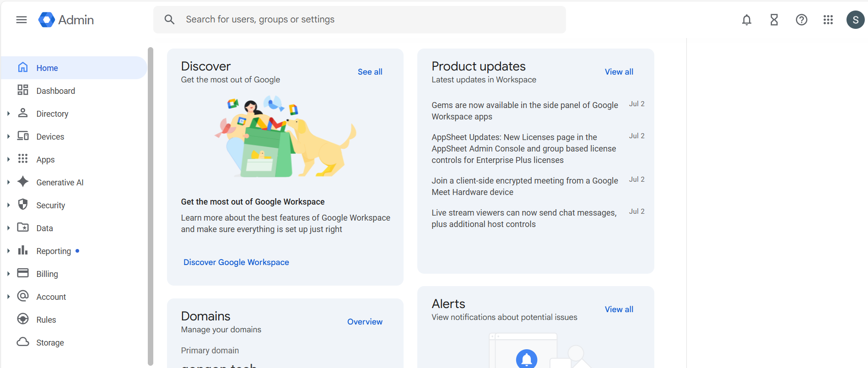Open the notifications bell
The width and height of the screenshot is (868, 368).
[747, 20]
